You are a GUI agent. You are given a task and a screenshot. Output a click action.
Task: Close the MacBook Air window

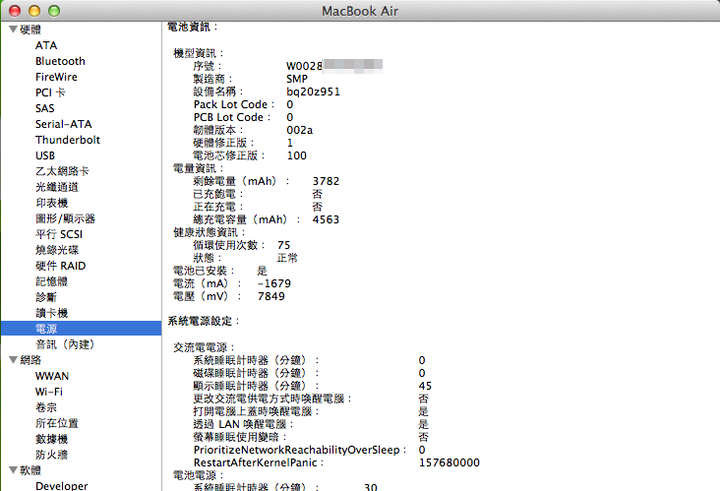(x=15, y=11)
